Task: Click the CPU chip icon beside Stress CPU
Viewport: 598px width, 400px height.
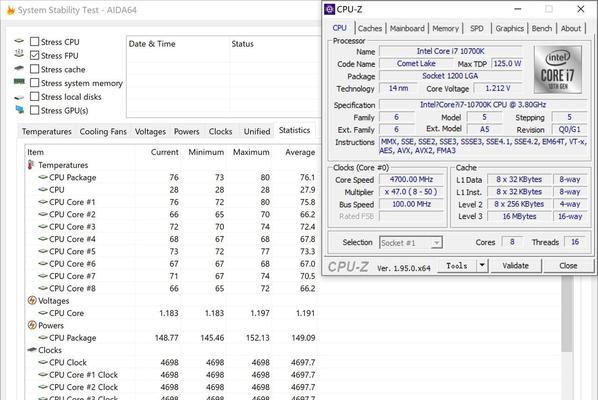Action: click(19, 41)
